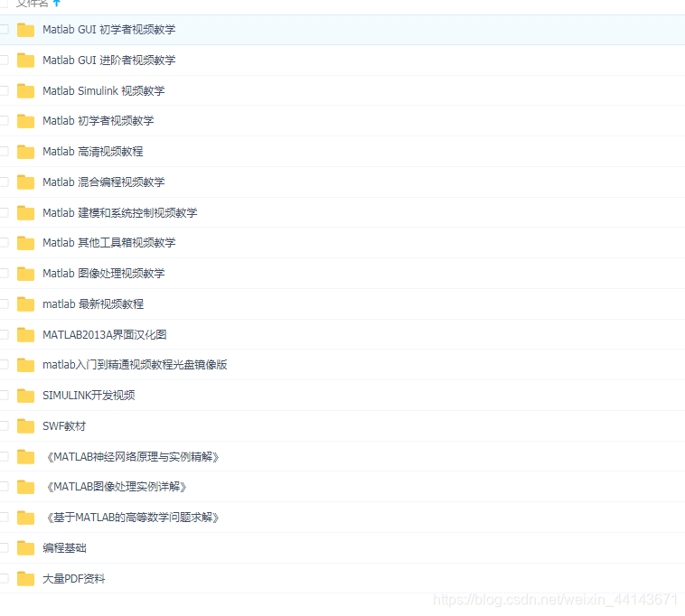
Task: Check the box for SIMULINK开发视频
Action: pyautogui.click(x=4, y=395)
